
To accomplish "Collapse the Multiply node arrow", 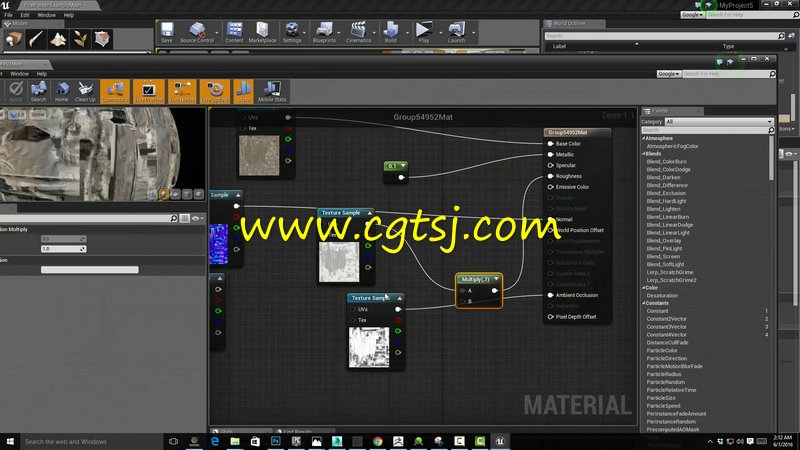I will 496,279.
